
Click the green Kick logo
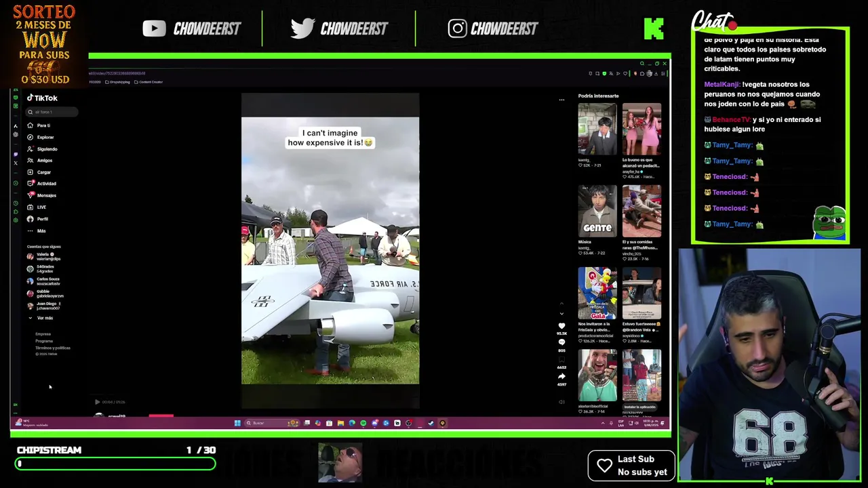pyautogui.click(x=654, y=28)
